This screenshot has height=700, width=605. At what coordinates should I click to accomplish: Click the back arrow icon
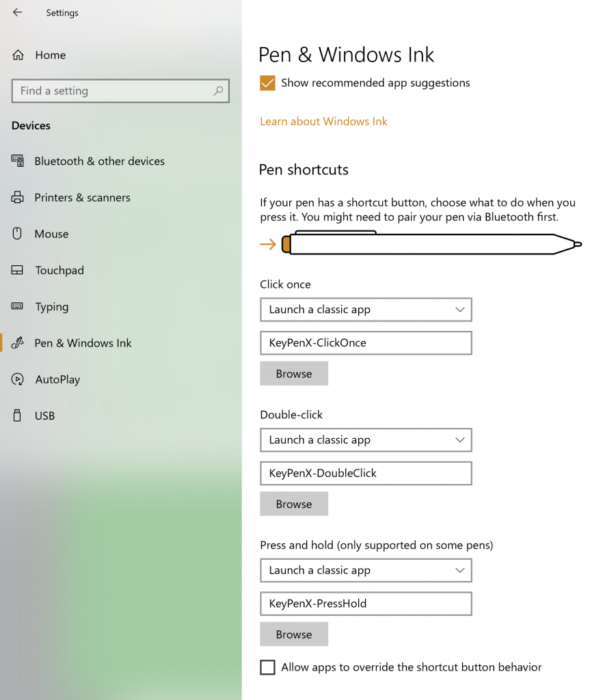(17, 12)
